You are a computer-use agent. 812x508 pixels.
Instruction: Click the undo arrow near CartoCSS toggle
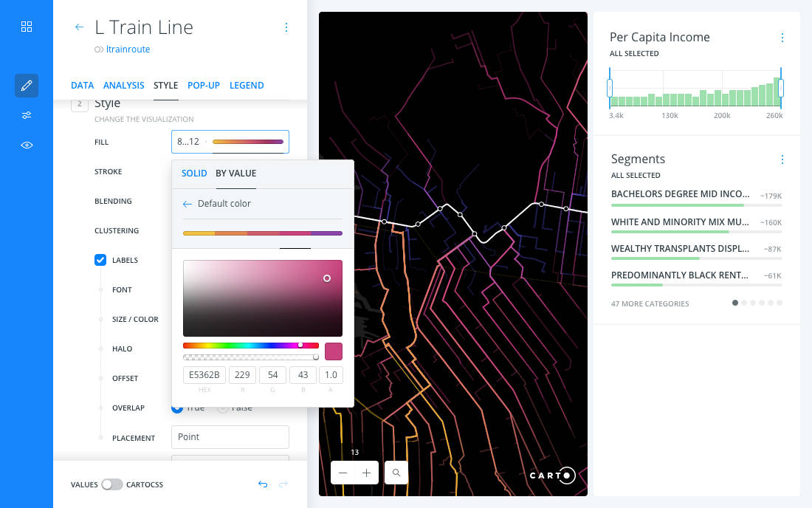(263, 484)
